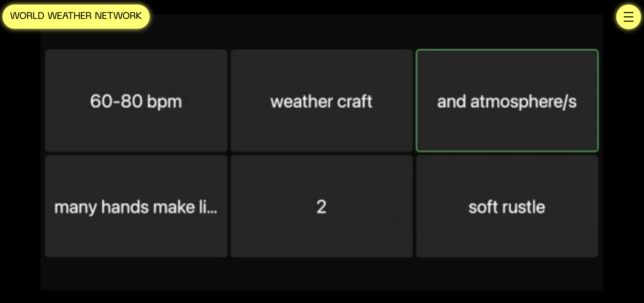Screen dimensions: 644x303
Task: Select the tile labeled 2
Action: 321,206
